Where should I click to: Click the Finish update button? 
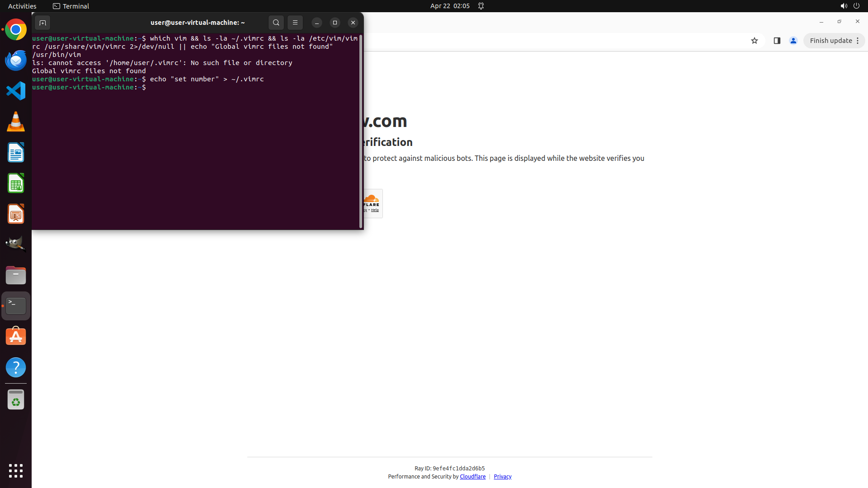[x=831, y=41]
